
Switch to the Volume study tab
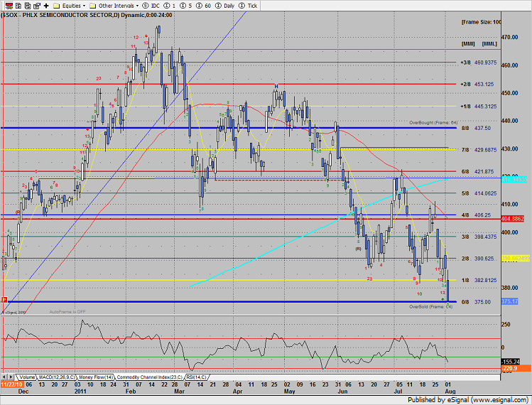26,377
